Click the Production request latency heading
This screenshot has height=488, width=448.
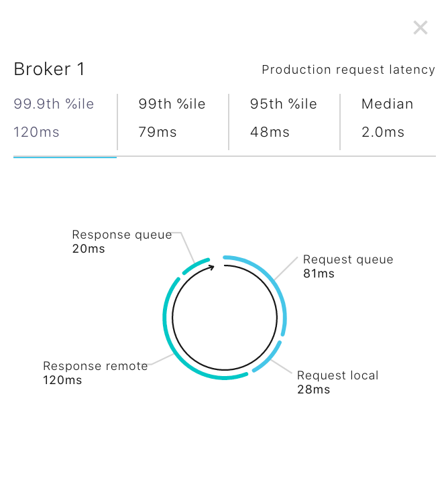point(348,70)
